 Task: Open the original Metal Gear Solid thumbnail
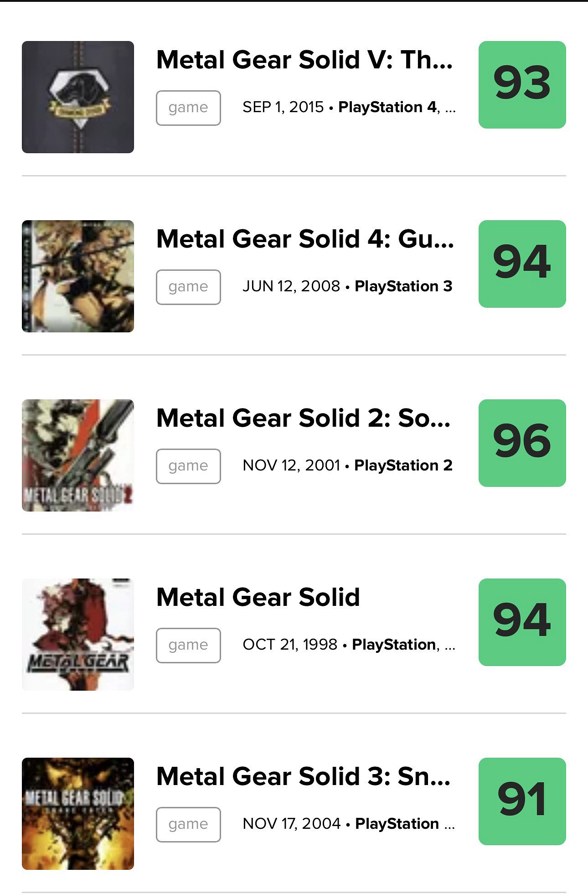point(78,635)
